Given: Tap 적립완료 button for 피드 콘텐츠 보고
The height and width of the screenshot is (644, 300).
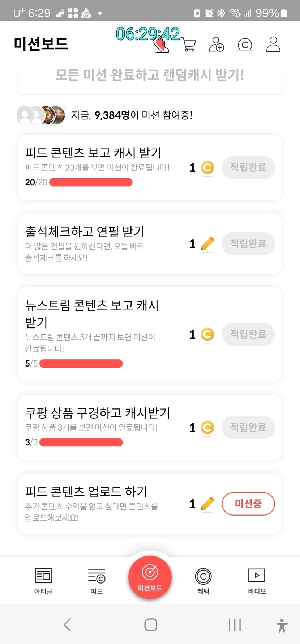Looking at the screenshot, I should (248, 168).
